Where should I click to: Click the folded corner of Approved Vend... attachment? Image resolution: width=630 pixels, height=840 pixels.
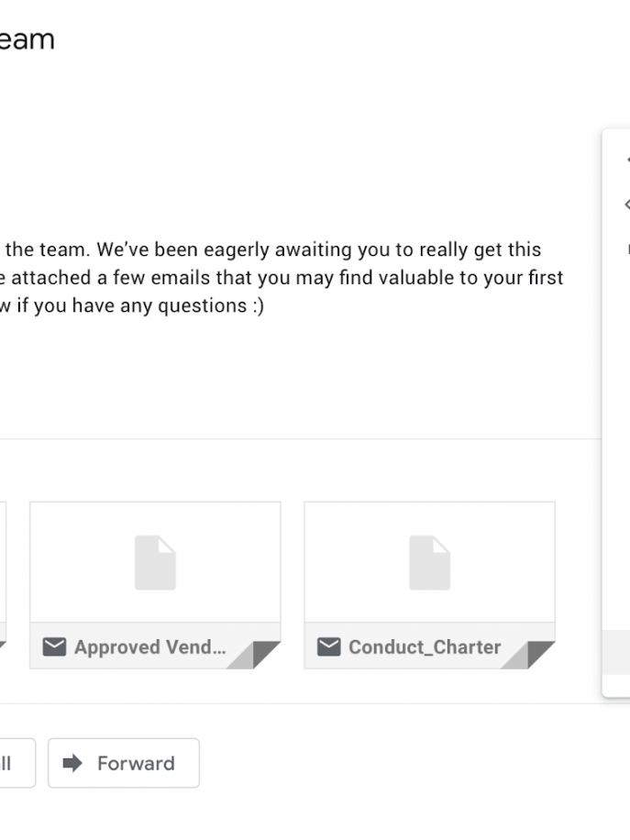pos(260,656)
